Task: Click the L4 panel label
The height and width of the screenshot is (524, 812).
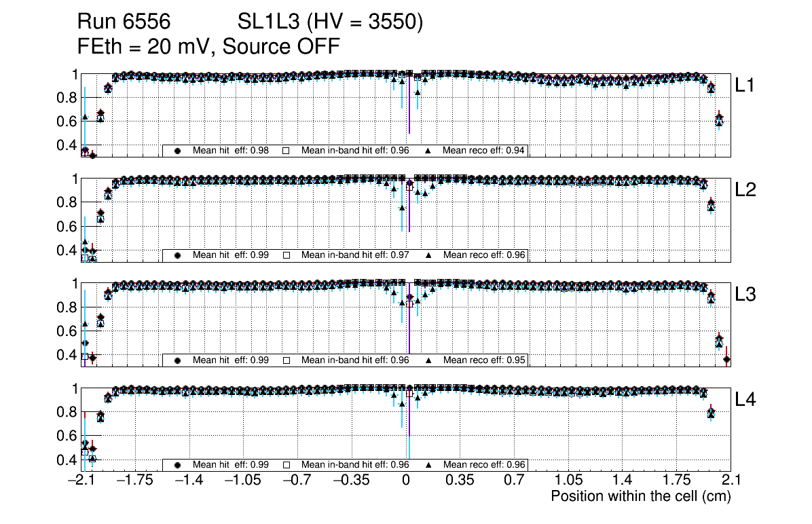Action: click(745, 400)
